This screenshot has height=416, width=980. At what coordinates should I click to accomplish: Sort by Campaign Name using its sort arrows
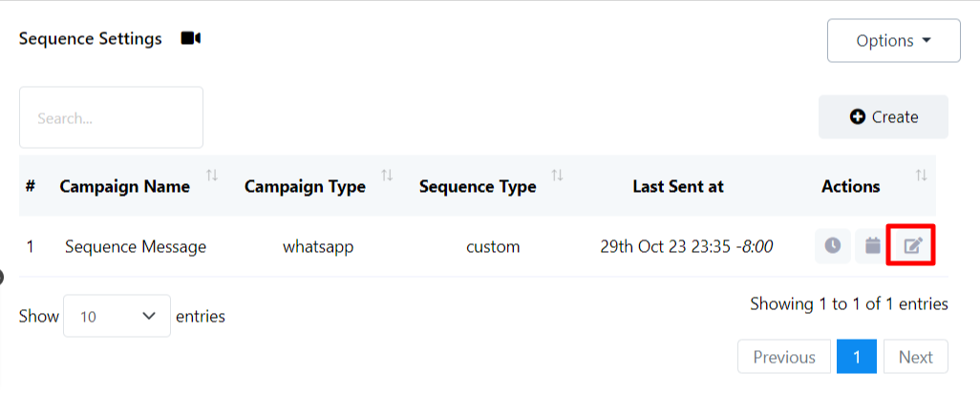(x=212, y=176)
